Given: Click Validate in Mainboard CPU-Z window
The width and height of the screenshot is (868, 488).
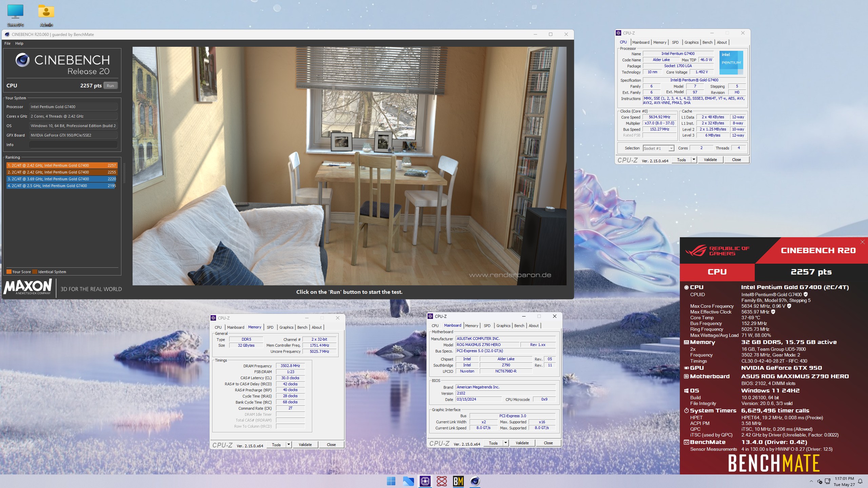Looking at the screenshot, I should (x=522, y=443).
